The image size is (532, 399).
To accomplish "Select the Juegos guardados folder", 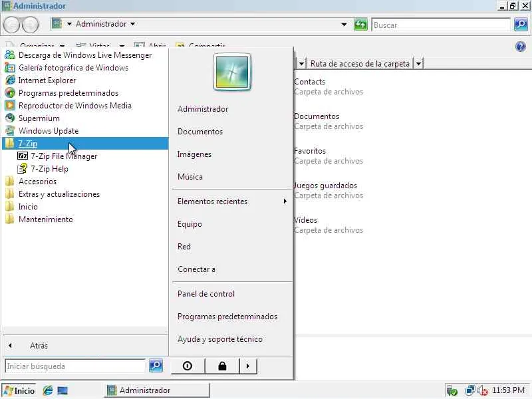I will (328, 190).
